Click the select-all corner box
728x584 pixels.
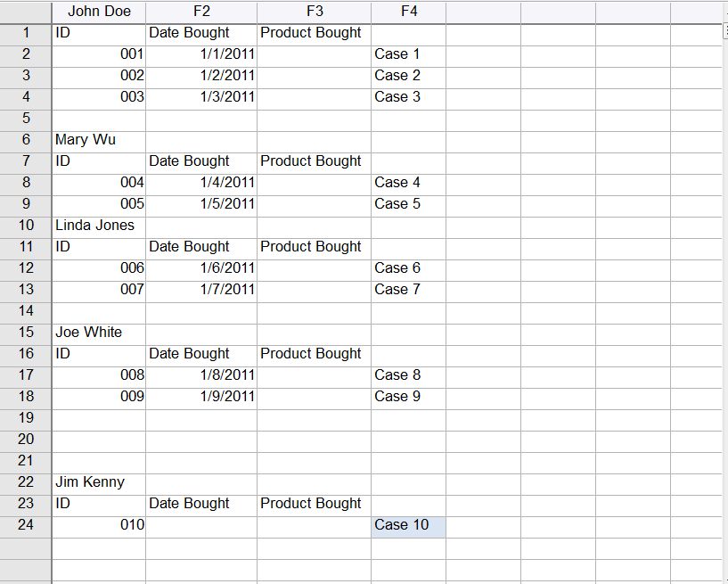pyautogui.click(x=26, y=12)
